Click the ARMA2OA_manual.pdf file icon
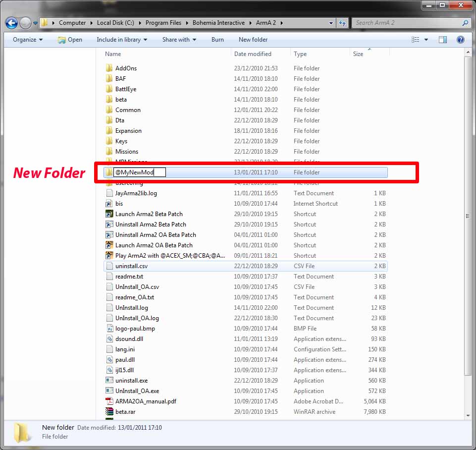Viewport: 476px width, 450px height. (109, 401)
